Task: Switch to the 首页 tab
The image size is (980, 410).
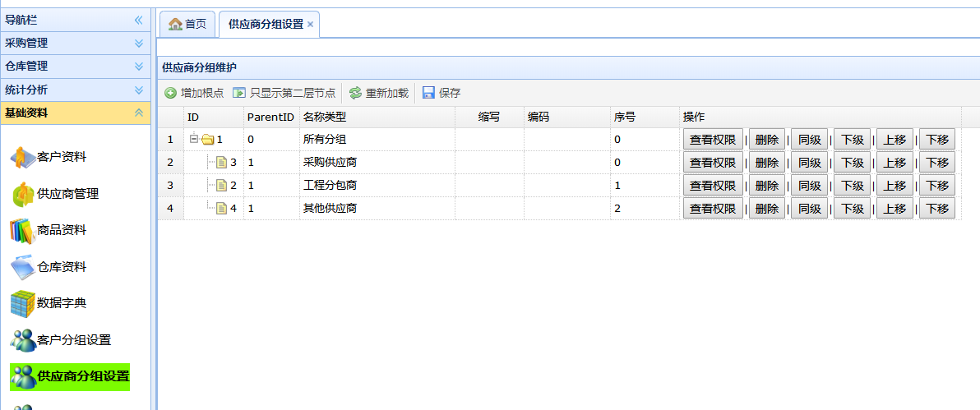Action: click(x=187, y=24)
